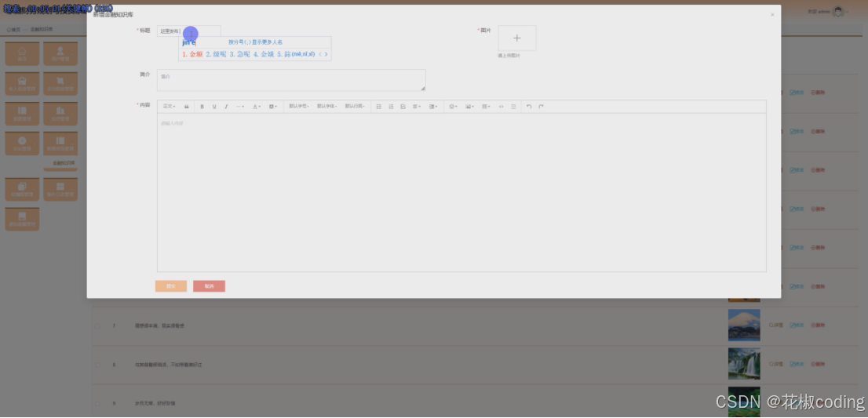The image size is (868, 418).
Task: Click 修改 edit link in row 7
Action: (x=797, y=325)
